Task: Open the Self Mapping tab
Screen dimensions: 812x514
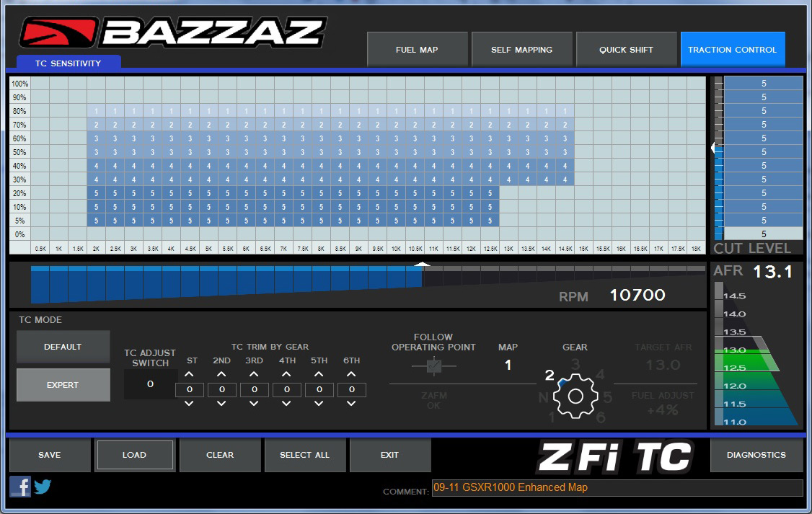Action: 521,50
